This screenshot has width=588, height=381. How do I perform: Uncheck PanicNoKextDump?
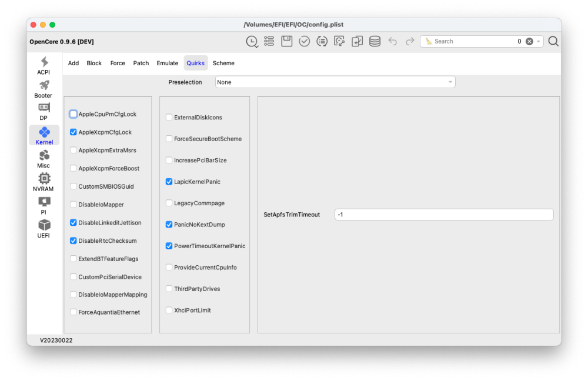point(169,224)
